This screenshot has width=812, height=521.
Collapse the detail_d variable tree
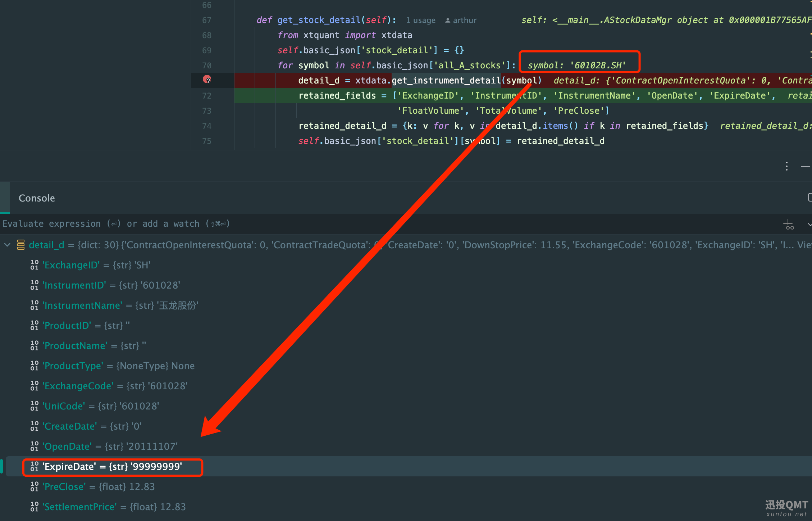pyautogui.click(x=7, y=245)
